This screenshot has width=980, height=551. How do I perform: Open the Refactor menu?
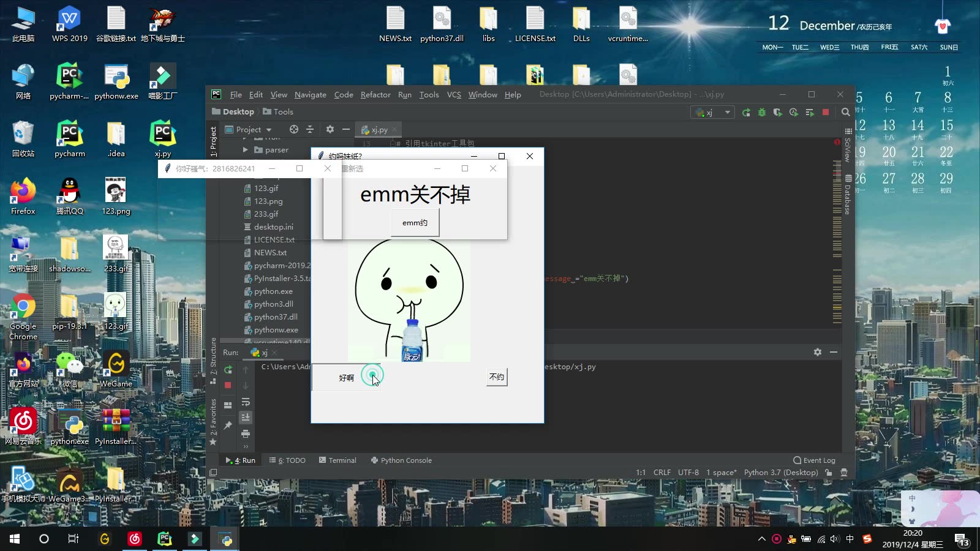375,94
